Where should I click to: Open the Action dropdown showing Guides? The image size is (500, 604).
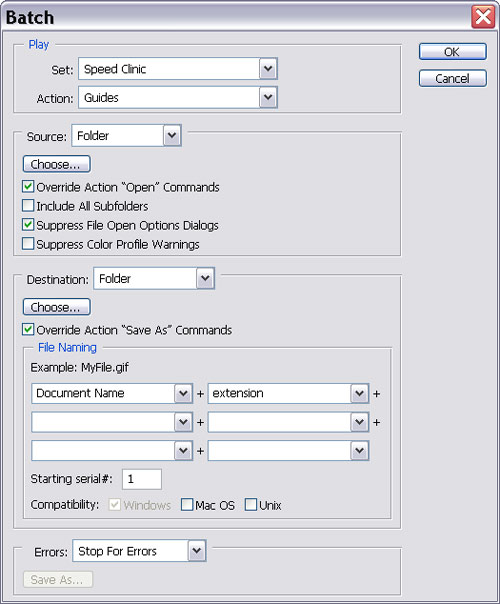coord(178,97)
